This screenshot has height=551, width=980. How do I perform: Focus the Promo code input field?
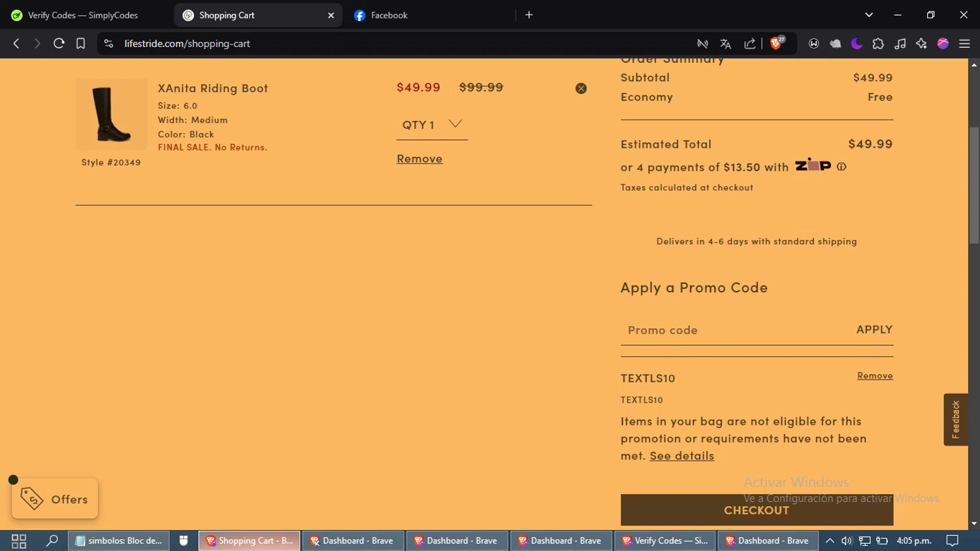pos(735,330)
